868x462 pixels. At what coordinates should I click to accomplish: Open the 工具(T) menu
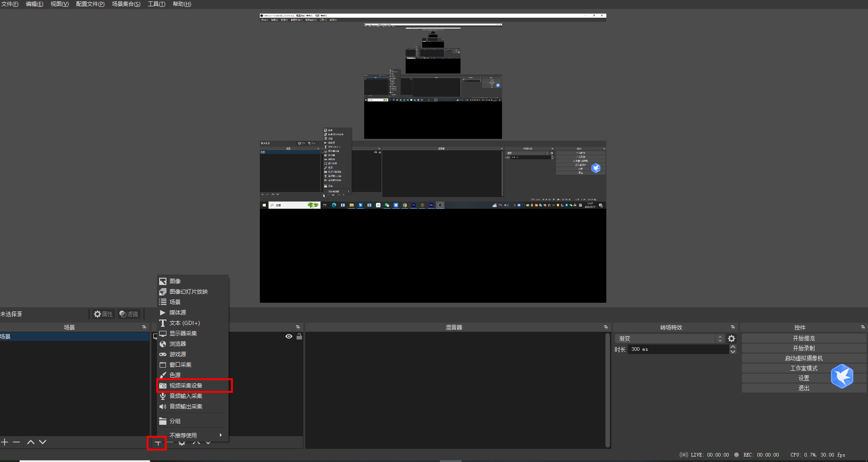(x=156, y=4)
